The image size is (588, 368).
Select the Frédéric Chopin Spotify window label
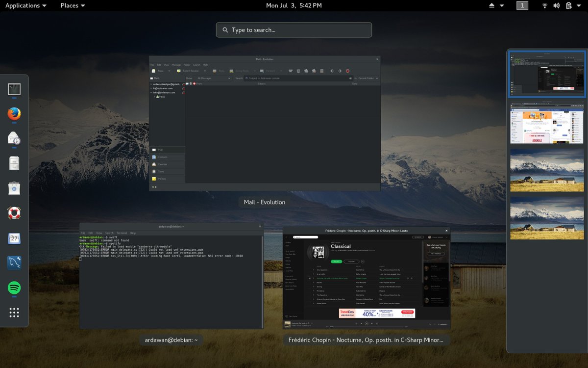pos(366,340)
